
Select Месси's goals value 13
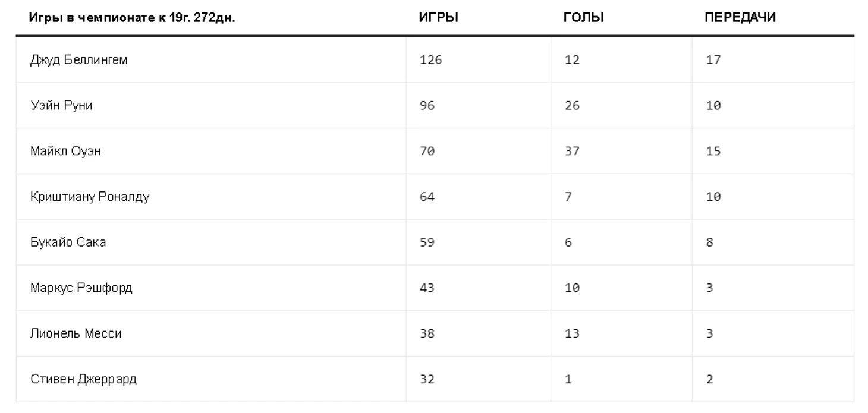pyautogui.click(x=572, y=333)
